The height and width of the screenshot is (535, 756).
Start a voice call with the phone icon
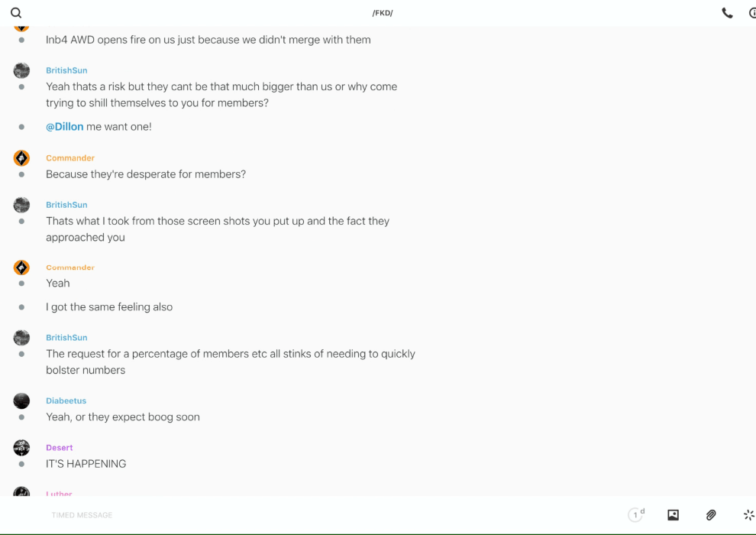pos(727,13)
